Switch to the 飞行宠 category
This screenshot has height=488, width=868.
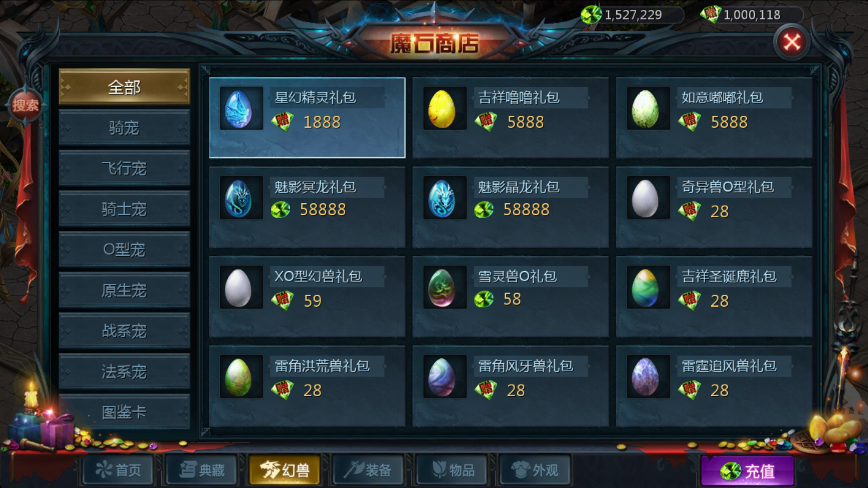(124, 168)
